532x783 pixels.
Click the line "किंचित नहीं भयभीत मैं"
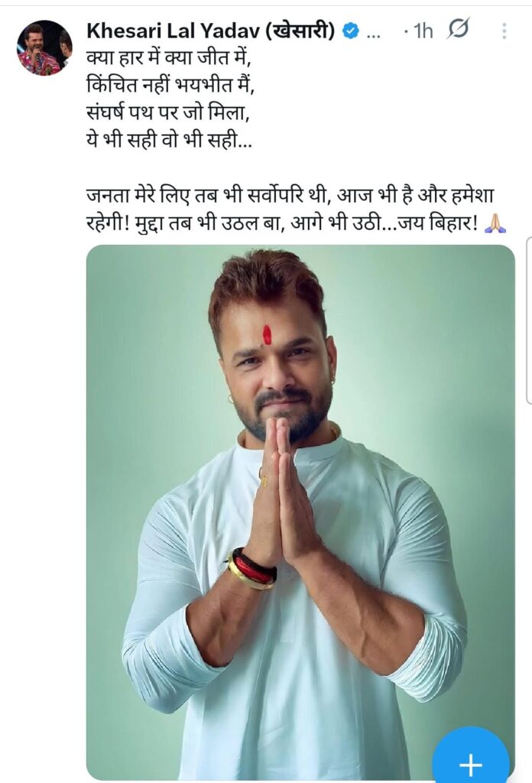point(170,86)
